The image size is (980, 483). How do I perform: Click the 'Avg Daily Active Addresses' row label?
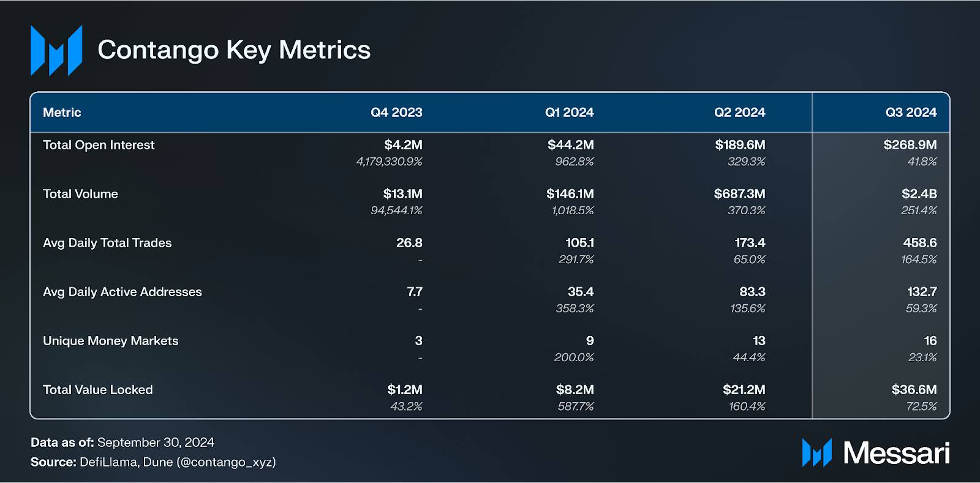pos(123,292)
